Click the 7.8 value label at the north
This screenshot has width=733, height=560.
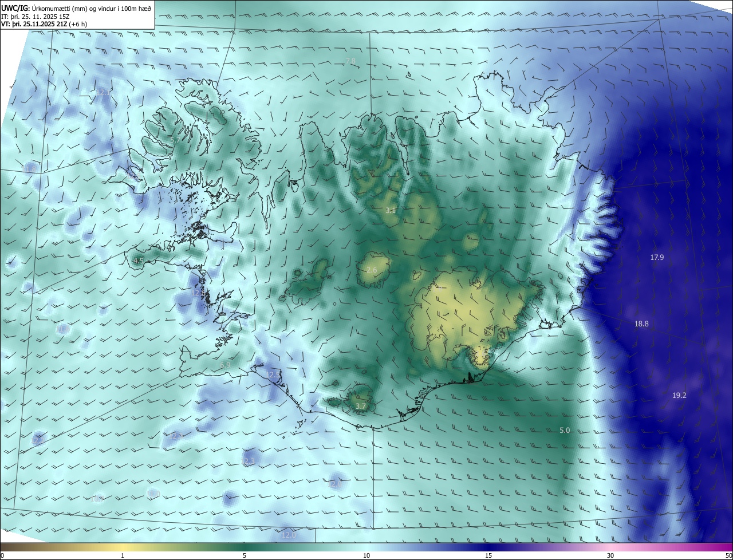(350, 61)
